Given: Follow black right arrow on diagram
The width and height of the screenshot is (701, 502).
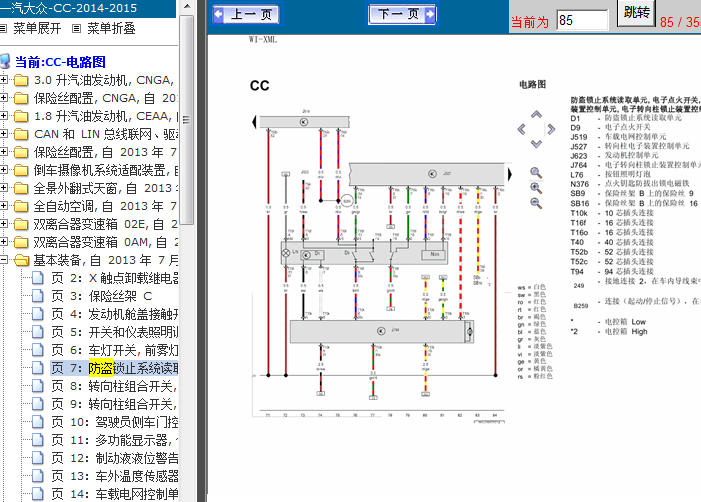Looking at the screenshot, I should (x=510, y=174).
